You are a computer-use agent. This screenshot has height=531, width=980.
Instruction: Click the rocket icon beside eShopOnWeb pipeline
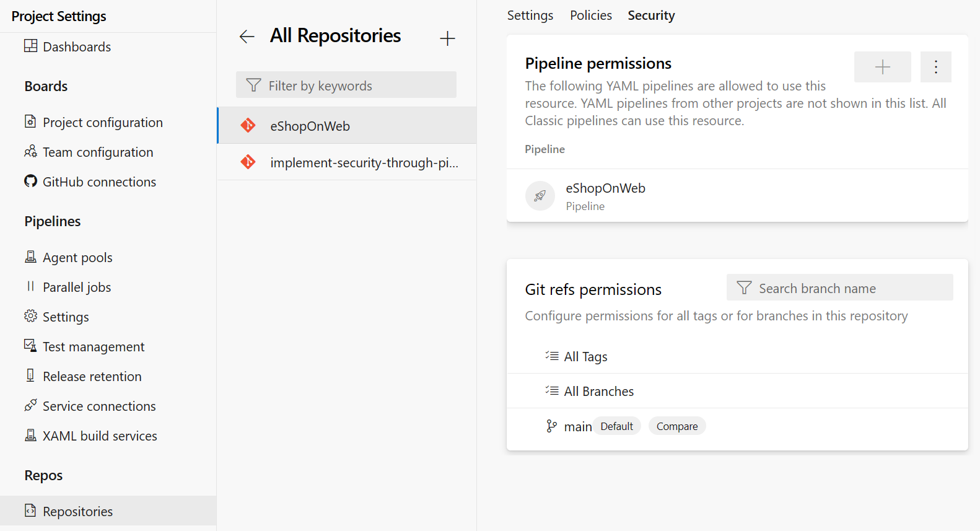(x=540, y=195)
